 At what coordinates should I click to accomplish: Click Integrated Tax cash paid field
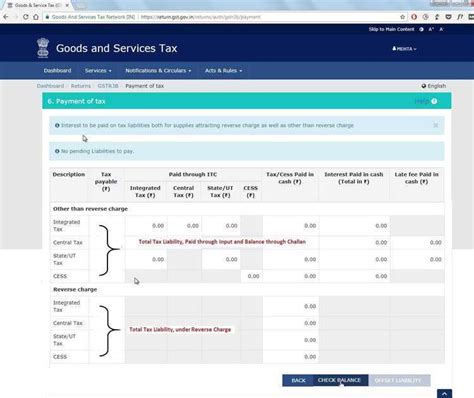click(291, 226)
